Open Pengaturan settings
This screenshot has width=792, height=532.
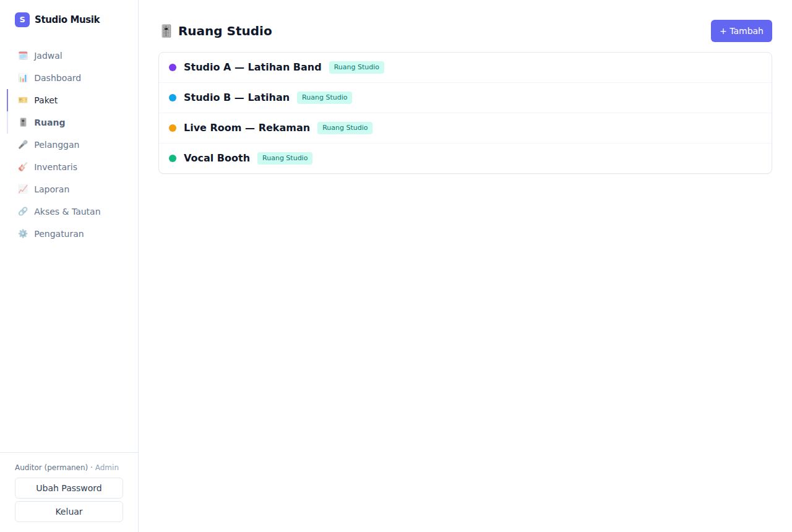pyautogui.click(x=69, y=234)
